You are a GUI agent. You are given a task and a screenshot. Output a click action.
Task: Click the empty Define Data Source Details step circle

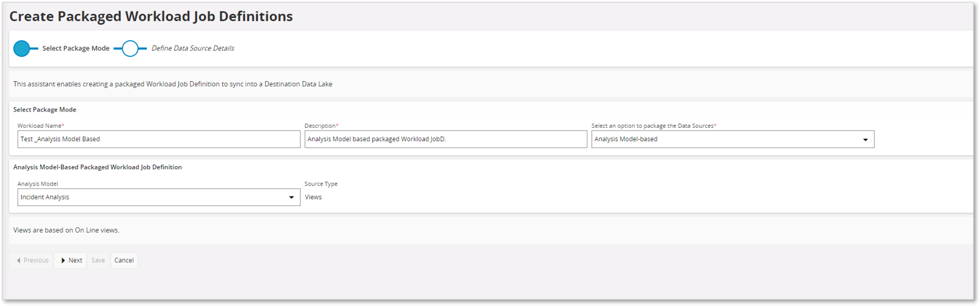(x=130, y=48)
